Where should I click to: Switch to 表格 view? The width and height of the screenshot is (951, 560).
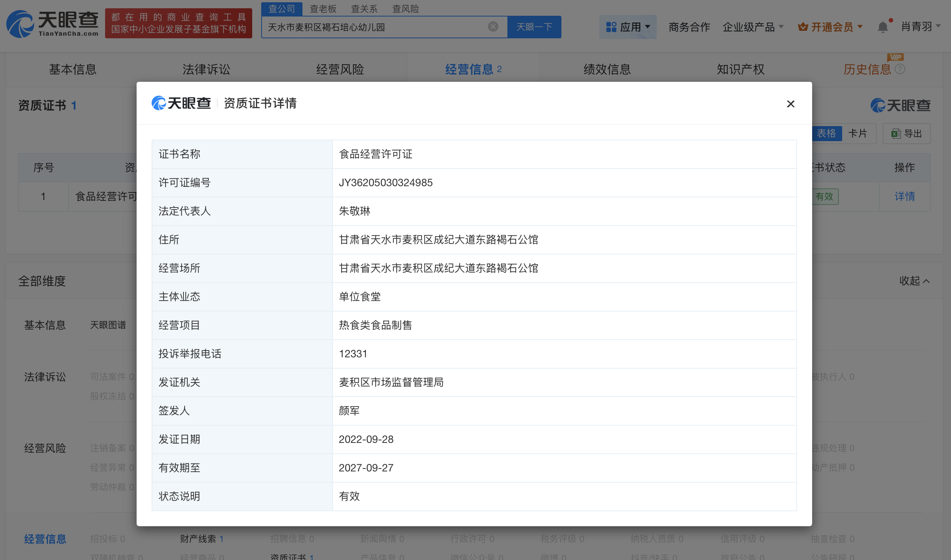click(x=826, y=133)
